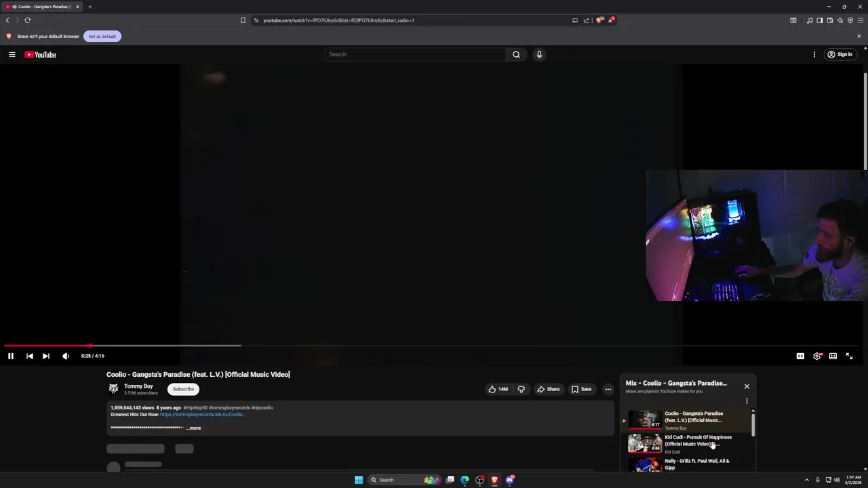
Task: Open YouTube settings three-dot menu near Sign in
Action: click(814, 54)
